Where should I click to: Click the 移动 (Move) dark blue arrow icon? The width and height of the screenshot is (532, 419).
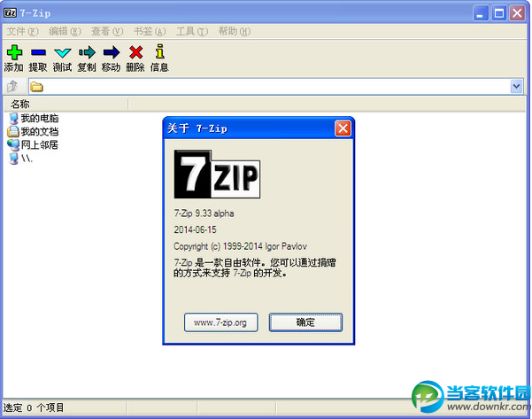click(112, 52)
